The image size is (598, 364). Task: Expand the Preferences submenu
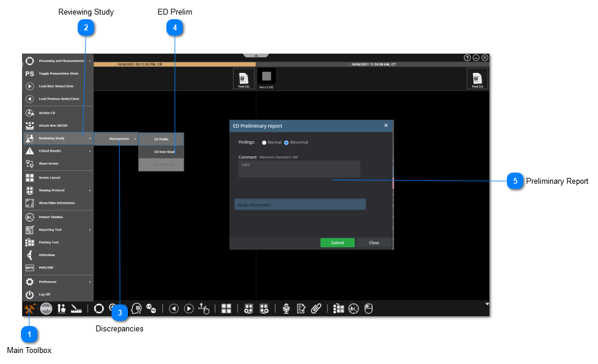(x=58, y=282)
